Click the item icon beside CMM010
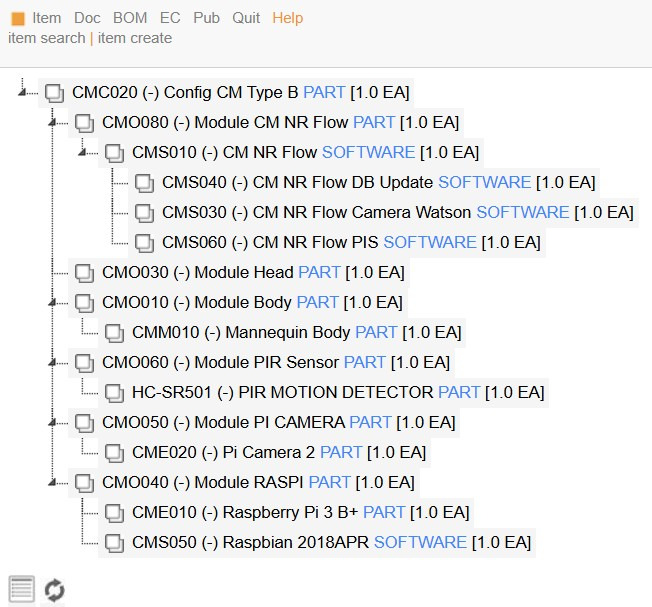Screen dimensions: 652x607 [x=114, y=333]
